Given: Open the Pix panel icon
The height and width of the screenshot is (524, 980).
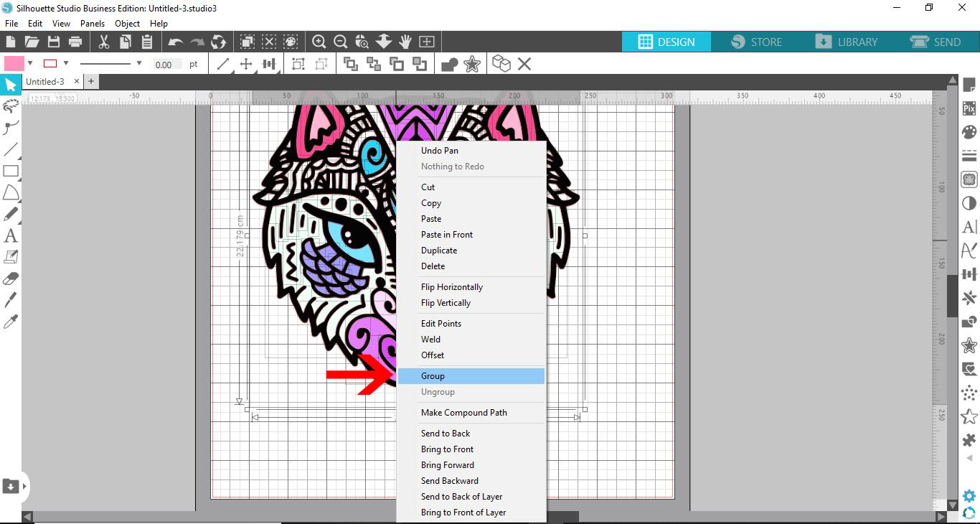Looking at the screenshot, I should 969,108.
